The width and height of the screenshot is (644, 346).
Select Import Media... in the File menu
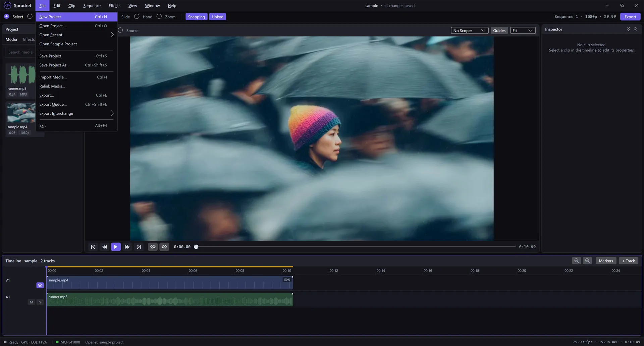[x=76, y=77]
